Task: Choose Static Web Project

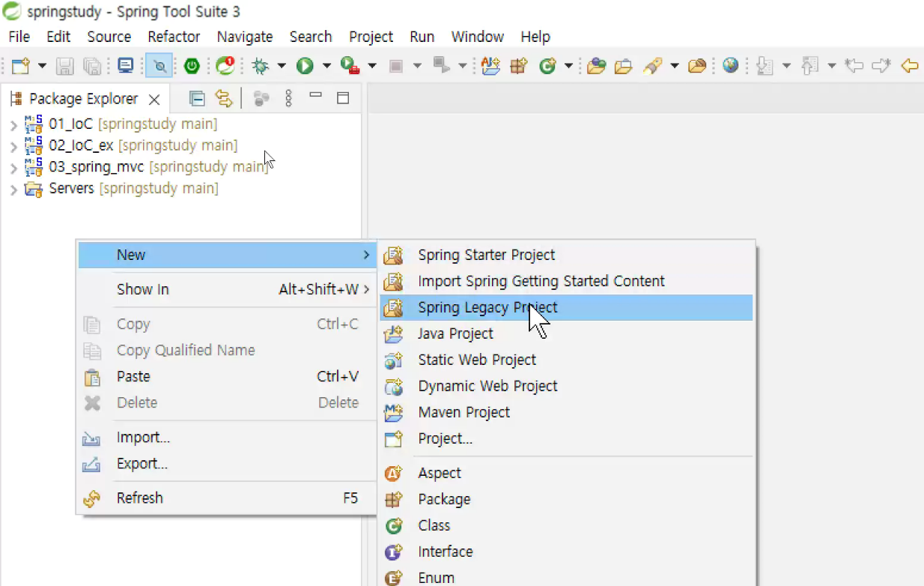Action: pyautogui.click(x=566, y=360)
